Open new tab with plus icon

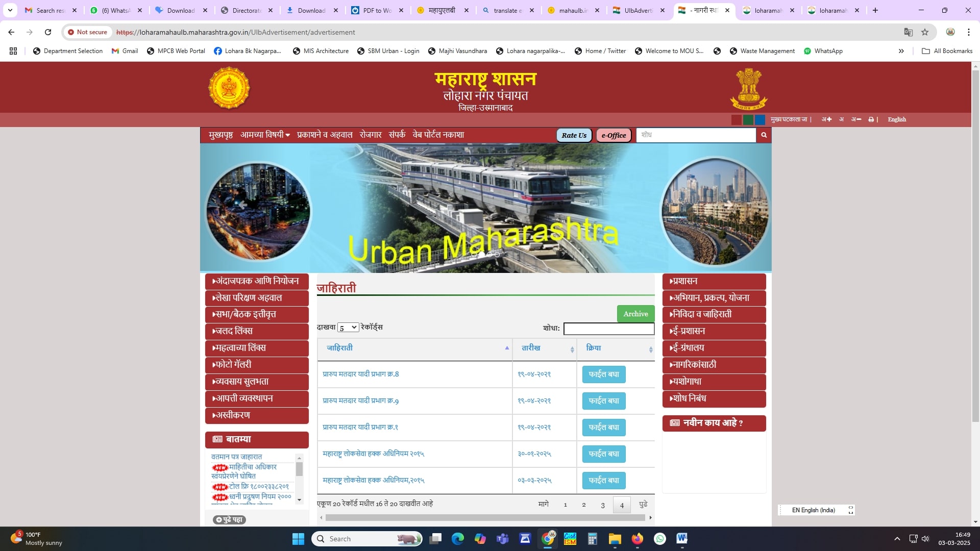coord(875,10)
